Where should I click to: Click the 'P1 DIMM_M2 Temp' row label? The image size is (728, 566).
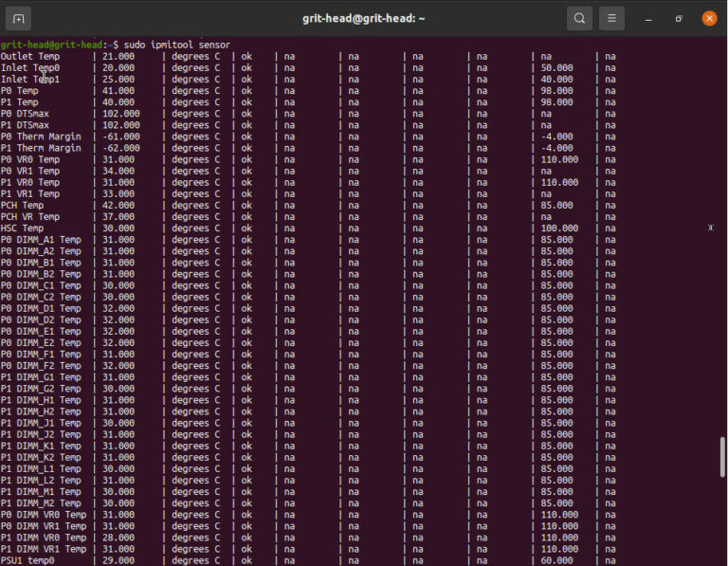41,502
